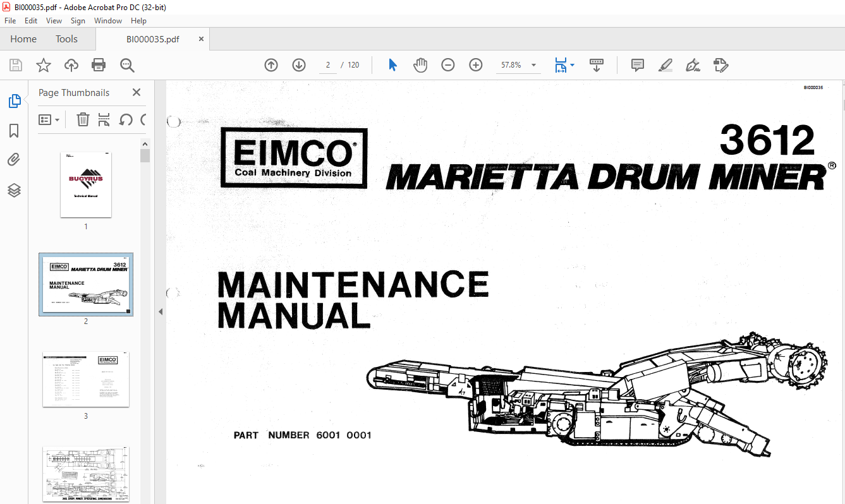This screenshot has width=845, height=504.
Task: Open the Help menu
Action: (x=138, y=21)
